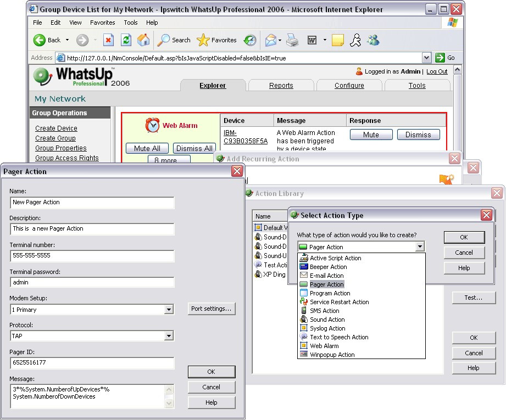Viewport: 506px width, 420px height.
Task: Click the Message scrollbar down arrow
Action: [x=169, y=403]
